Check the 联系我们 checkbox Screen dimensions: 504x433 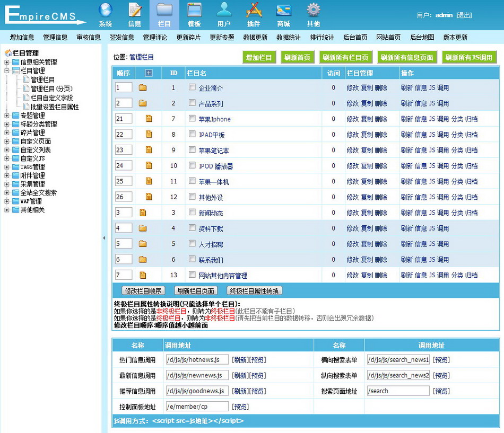pyautogui.click(x=192, y=259)
